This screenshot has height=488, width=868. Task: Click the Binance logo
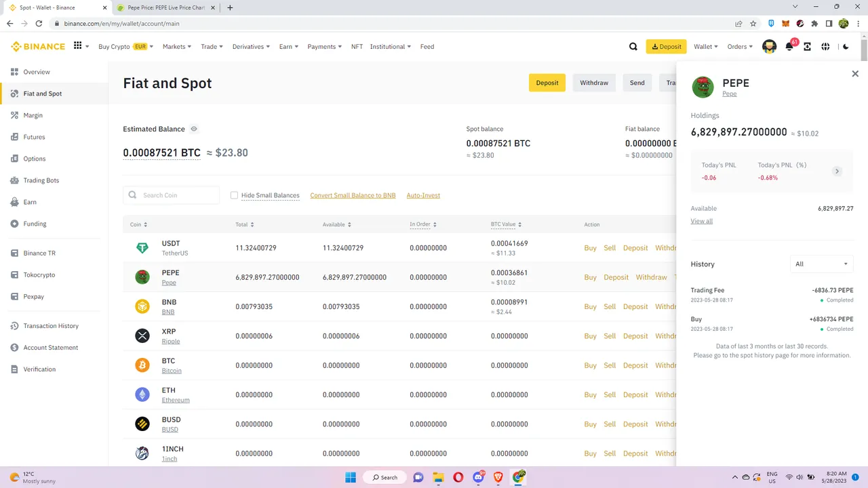(x=38, y=47)
